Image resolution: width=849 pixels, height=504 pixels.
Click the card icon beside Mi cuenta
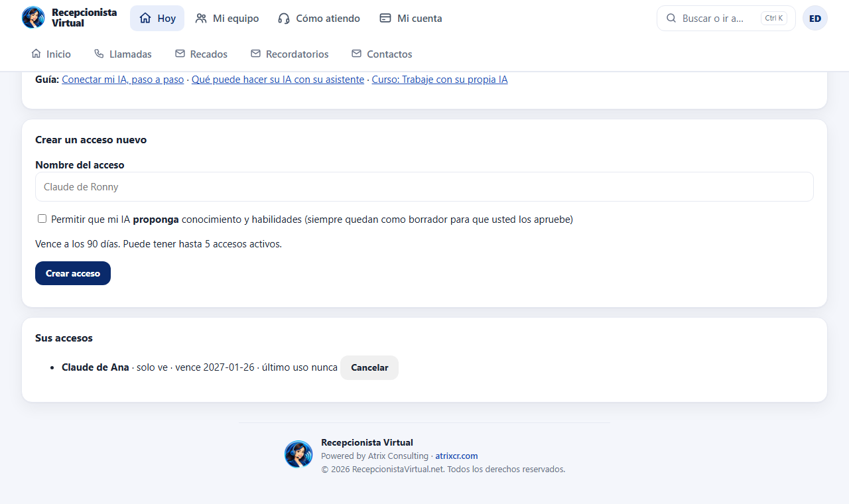click(385, 19)
